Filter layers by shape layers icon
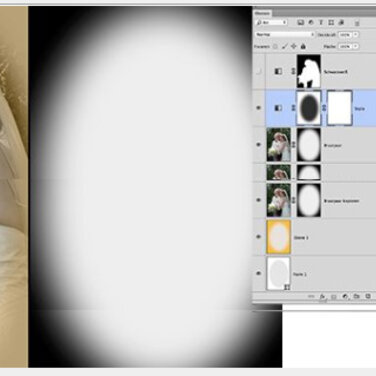The image size is (376, 376). coord(331,22)
